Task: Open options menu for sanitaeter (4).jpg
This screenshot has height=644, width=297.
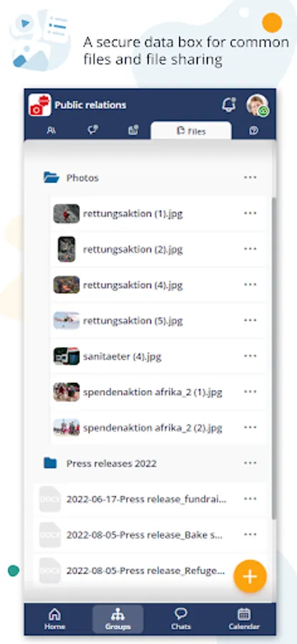Action: [250, 356]
